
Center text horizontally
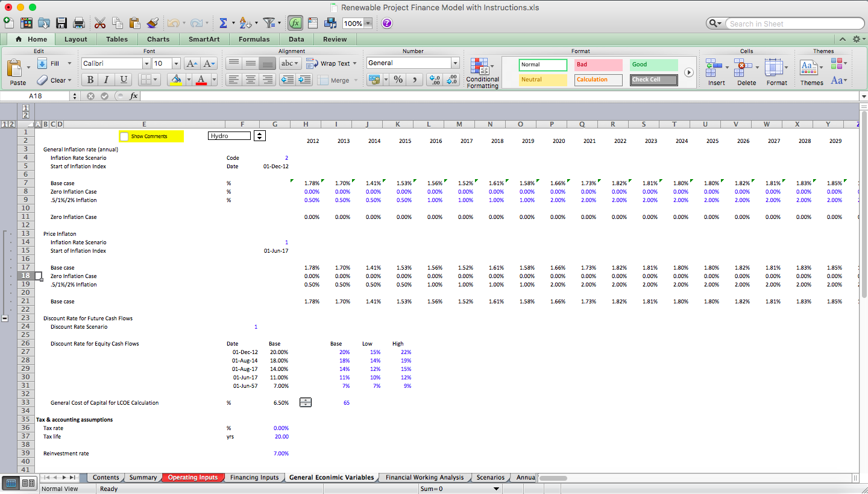[251, 80]
